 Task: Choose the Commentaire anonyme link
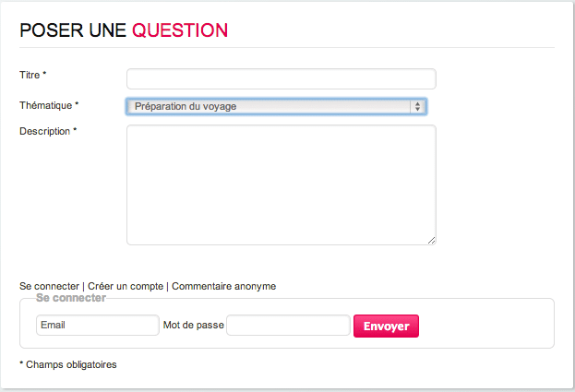tap(223, 286)
